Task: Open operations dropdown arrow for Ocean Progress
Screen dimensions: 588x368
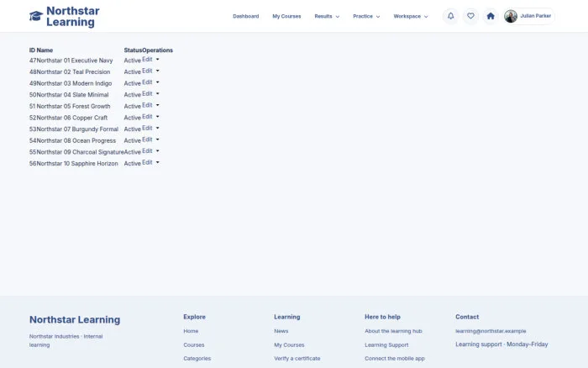Action: (x=158, y=139)
